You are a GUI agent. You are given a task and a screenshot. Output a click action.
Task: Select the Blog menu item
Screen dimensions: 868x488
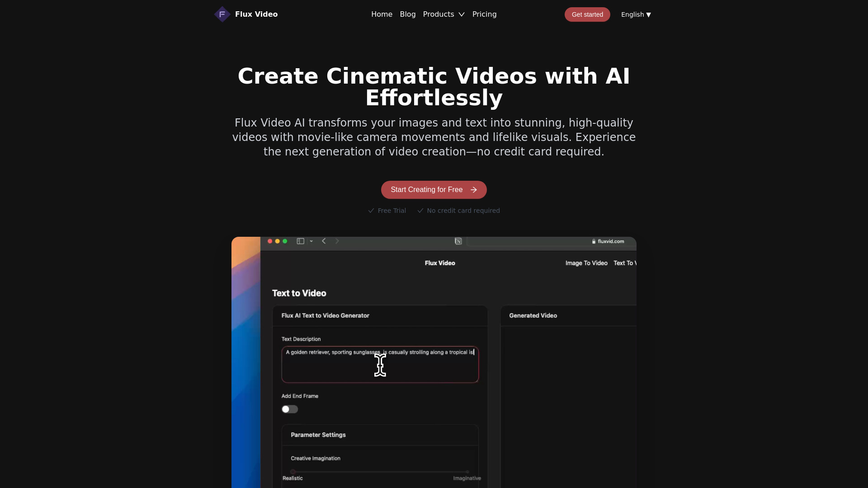pyautogui.click(x=408, y=14)
